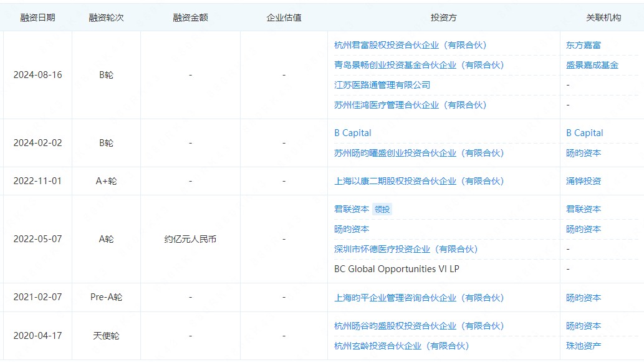Click the 盛景嘉成基金 institution link
644x362 pixels.
(x=592, y=65)
